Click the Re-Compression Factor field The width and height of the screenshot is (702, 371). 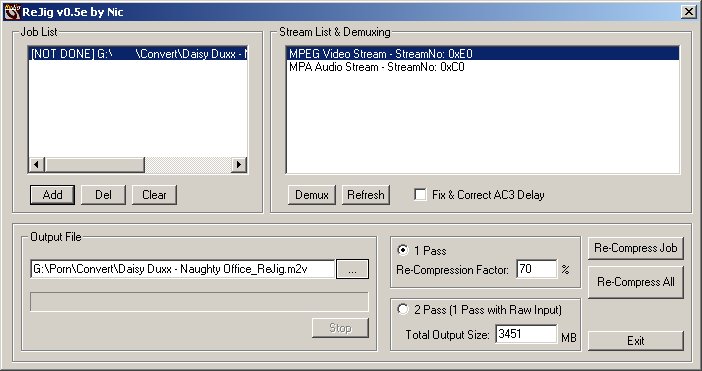coord(537,269)
